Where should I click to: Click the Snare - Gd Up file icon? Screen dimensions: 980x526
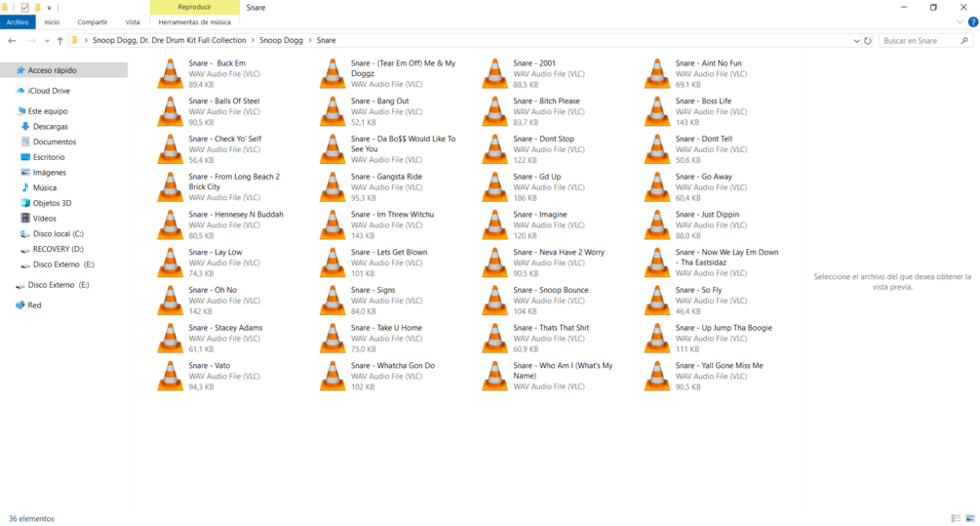point(495,187)
